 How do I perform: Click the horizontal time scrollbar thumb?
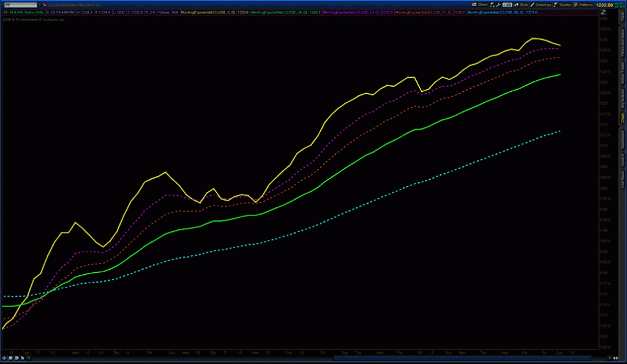click(x=462, y=358)
